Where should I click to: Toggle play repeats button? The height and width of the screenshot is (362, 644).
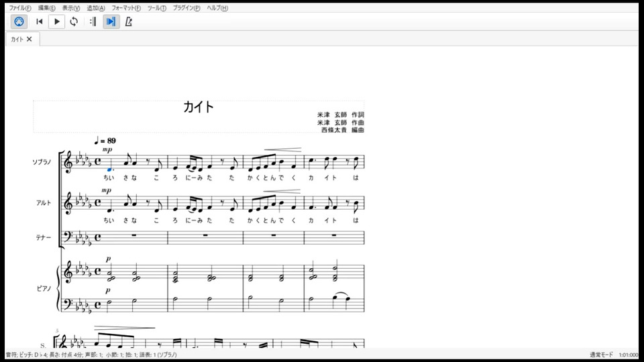coord(93,21)
